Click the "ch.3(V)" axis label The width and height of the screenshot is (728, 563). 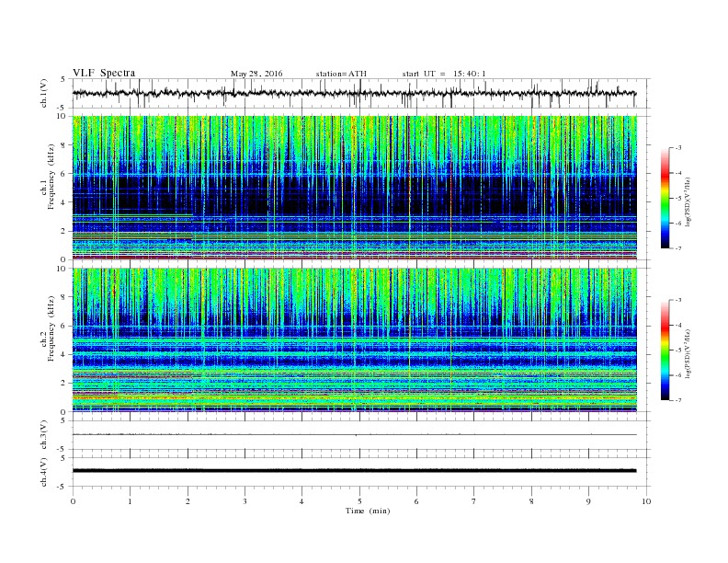(x=43, y=435)
